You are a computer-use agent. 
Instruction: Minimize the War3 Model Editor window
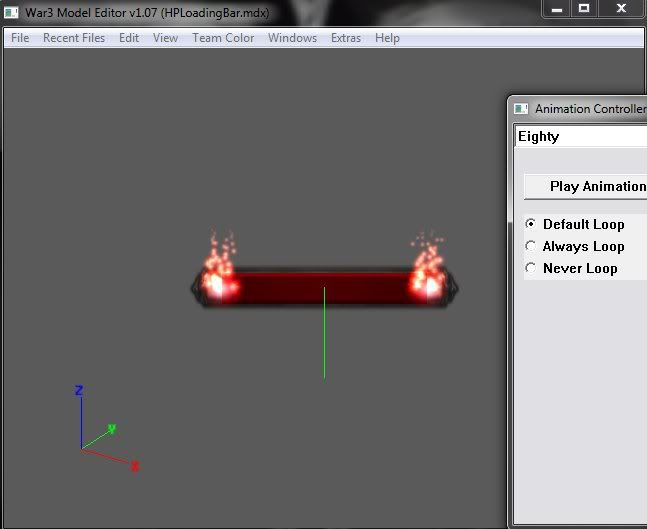pyautogui.click(x=557, y=9)
